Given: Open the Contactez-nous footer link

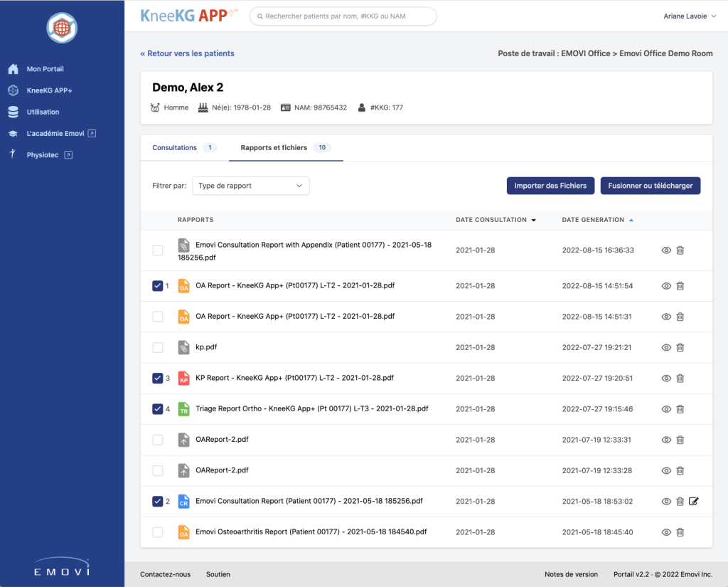Looking at the screenshot, I should [x=165, y=574].
